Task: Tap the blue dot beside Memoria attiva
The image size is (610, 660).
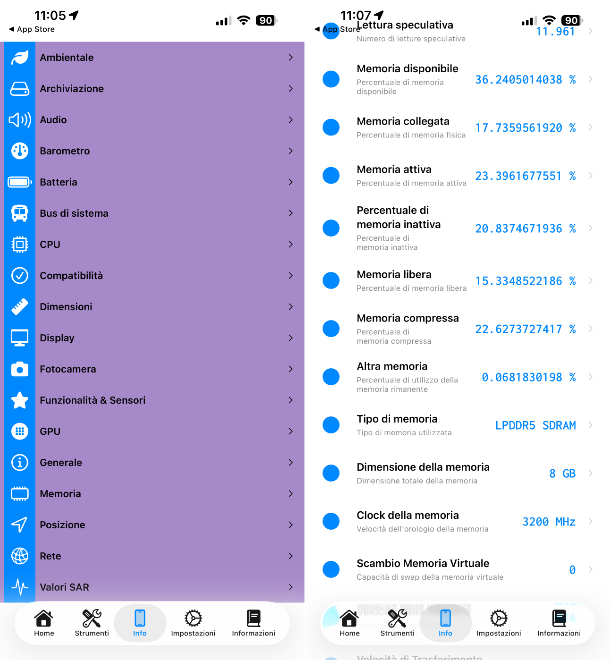Action: point(331,176)
